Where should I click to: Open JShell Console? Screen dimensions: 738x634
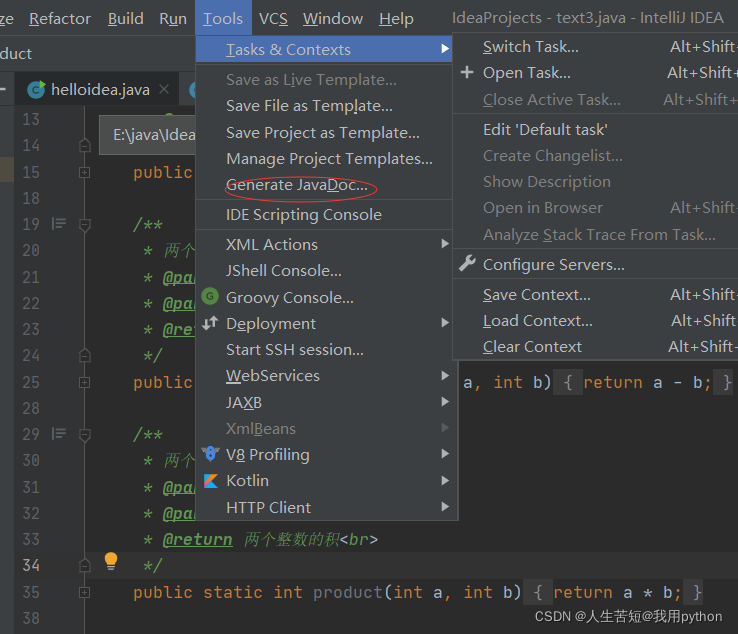click(x=324, y=271)
